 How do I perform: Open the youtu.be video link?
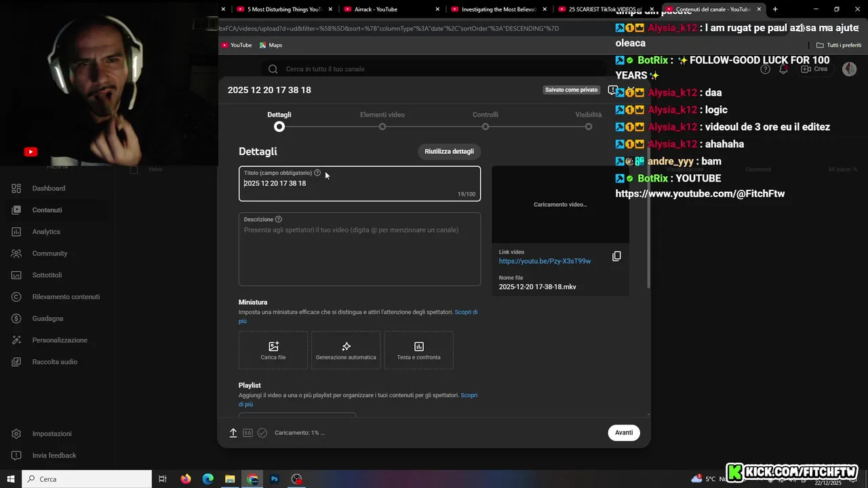[x=545, y=261]
